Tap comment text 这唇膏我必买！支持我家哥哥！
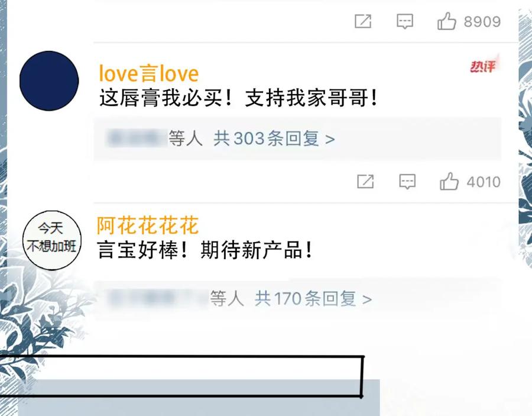The width and height of the screenshot is (532, 416). (238, 98)
